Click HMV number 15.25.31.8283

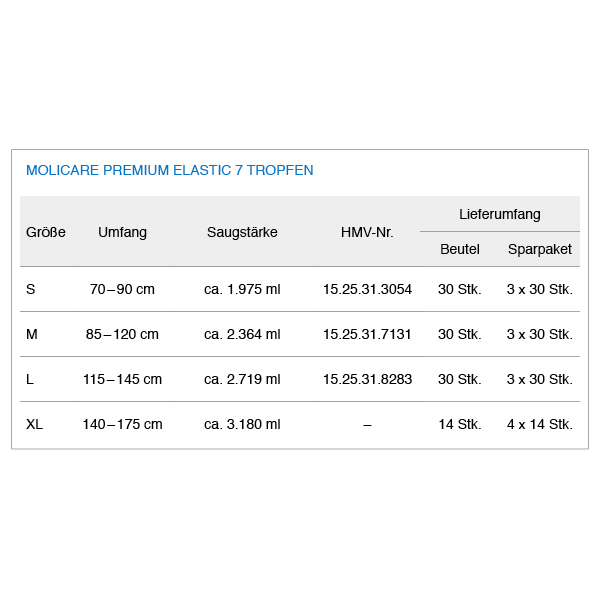pyautogui.click(x=367, y=379)
